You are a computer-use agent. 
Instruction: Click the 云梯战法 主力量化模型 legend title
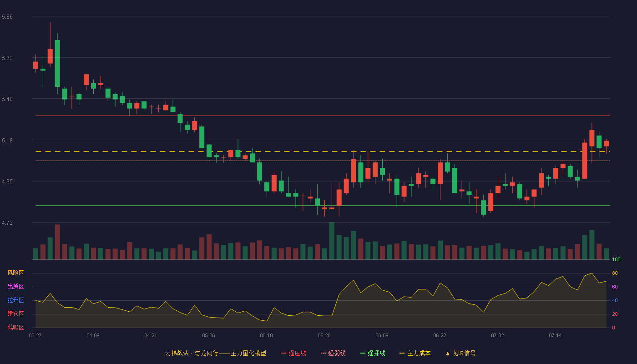coord(215,353)
